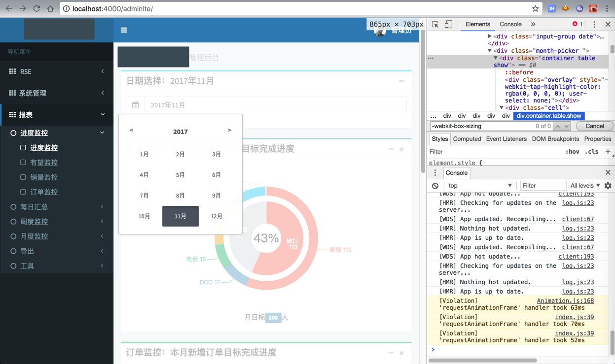Click the browser back arrow

pyautogui.click(x=9, y=8)
